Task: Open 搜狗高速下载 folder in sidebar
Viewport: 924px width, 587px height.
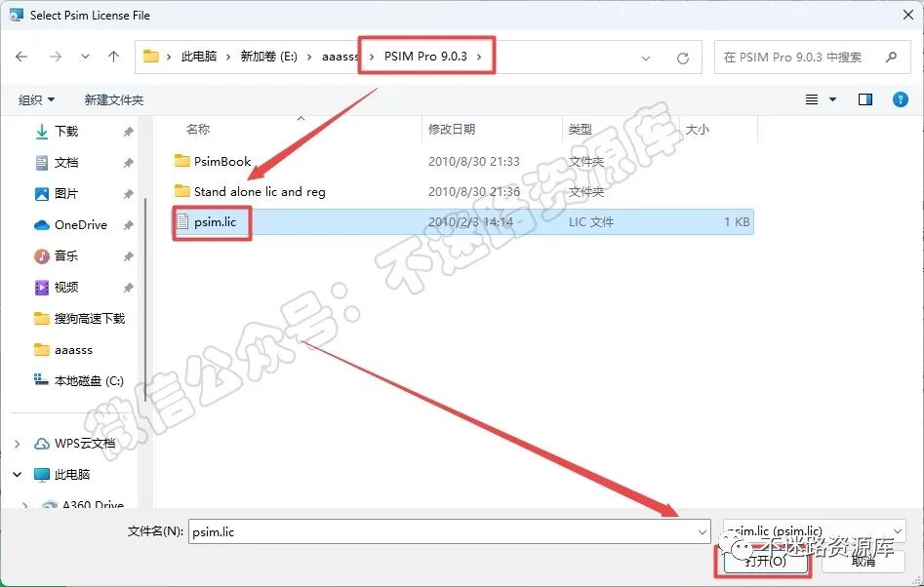Action: point(90,319)
